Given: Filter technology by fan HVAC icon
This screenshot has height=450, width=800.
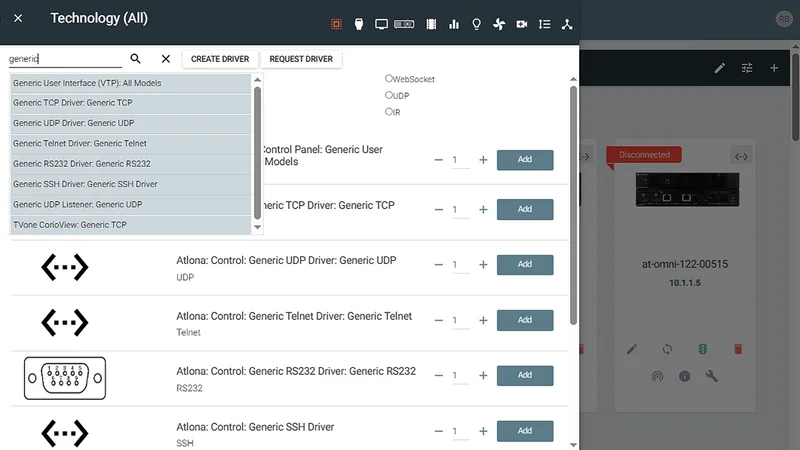Looking at the screenshot, I should 499,24.
